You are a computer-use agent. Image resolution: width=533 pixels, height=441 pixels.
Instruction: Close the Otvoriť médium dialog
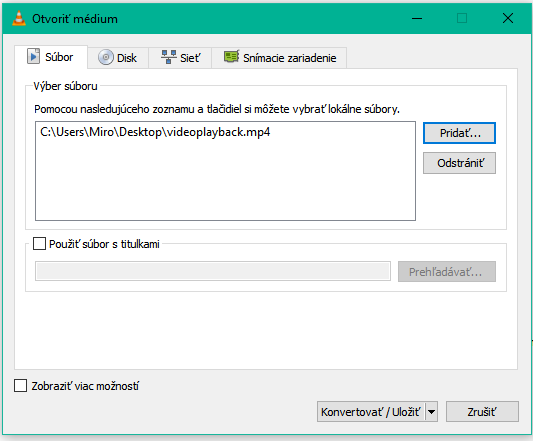508,18
